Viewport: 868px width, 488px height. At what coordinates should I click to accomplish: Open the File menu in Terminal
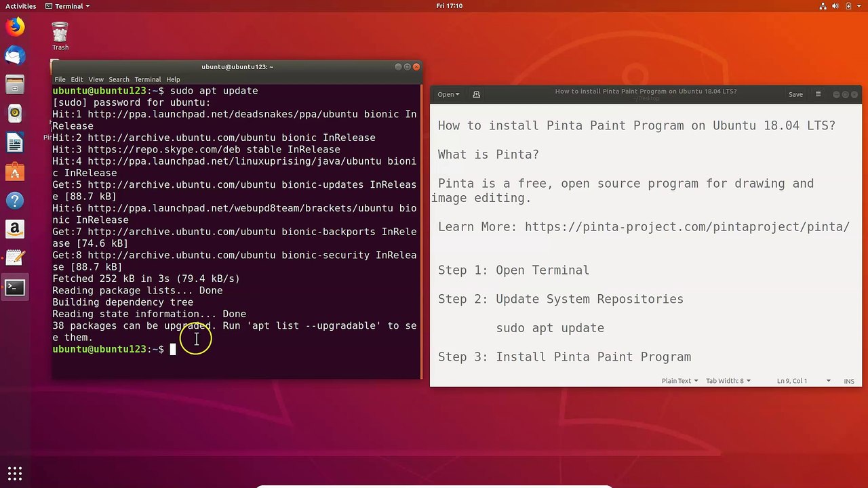click(x=60, y=79)
